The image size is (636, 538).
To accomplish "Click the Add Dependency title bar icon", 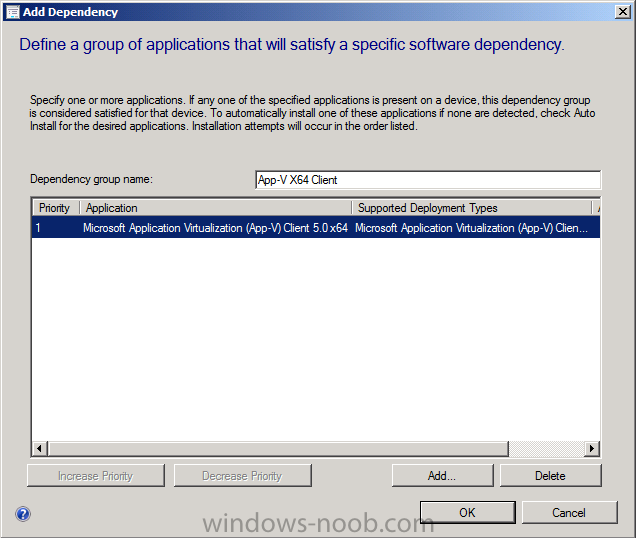I will click(x=13, y=12).
